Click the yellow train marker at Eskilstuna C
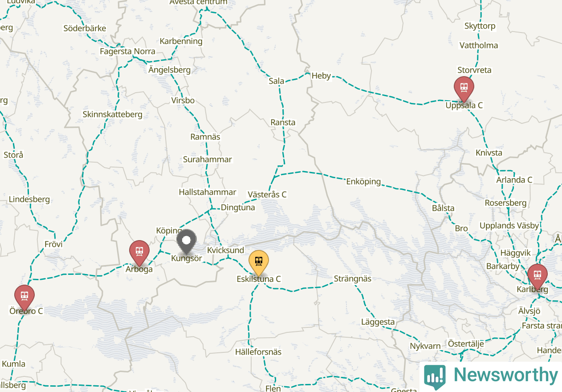The width and height of the screenshot is (562, 392). click(x=259, y=262)
